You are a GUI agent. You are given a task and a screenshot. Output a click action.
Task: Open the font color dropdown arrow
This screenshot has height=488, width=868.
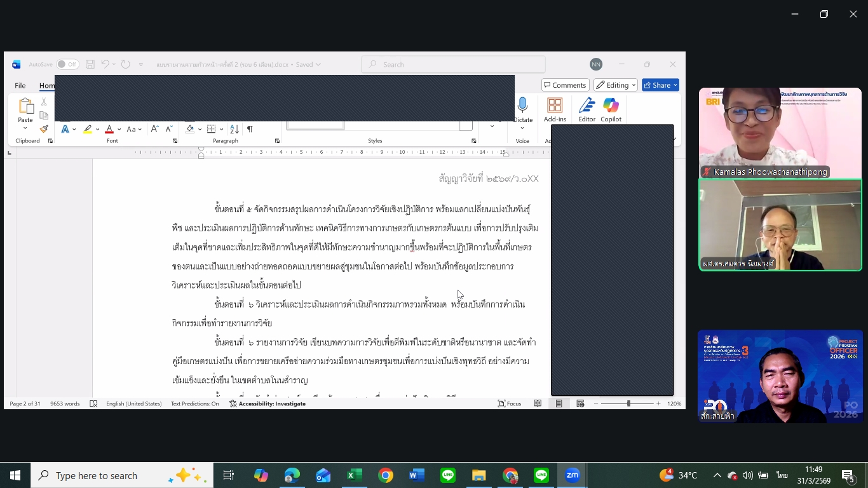point(119,130)
